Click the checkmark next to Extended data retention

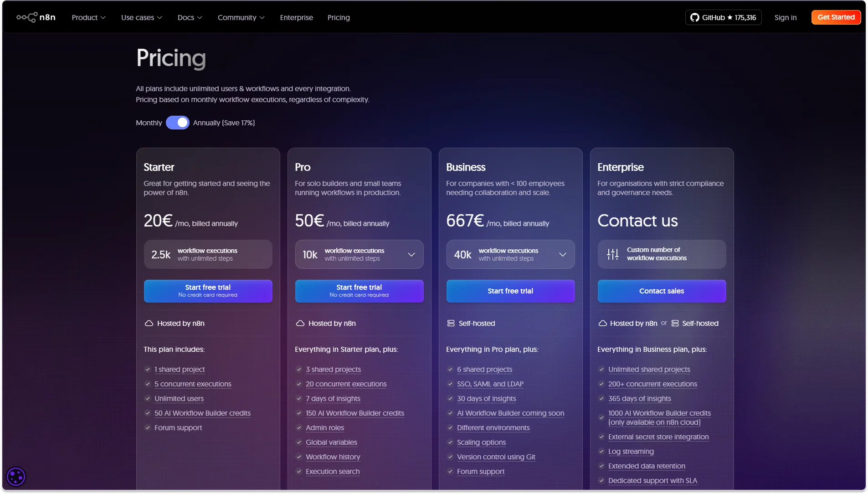[x=601, y=466]
